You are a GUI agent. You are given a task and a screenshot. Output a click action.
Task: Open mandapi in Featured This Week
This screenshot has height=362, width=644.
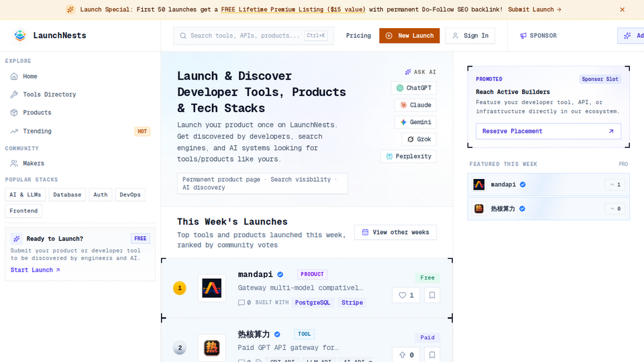click(503, 185)
